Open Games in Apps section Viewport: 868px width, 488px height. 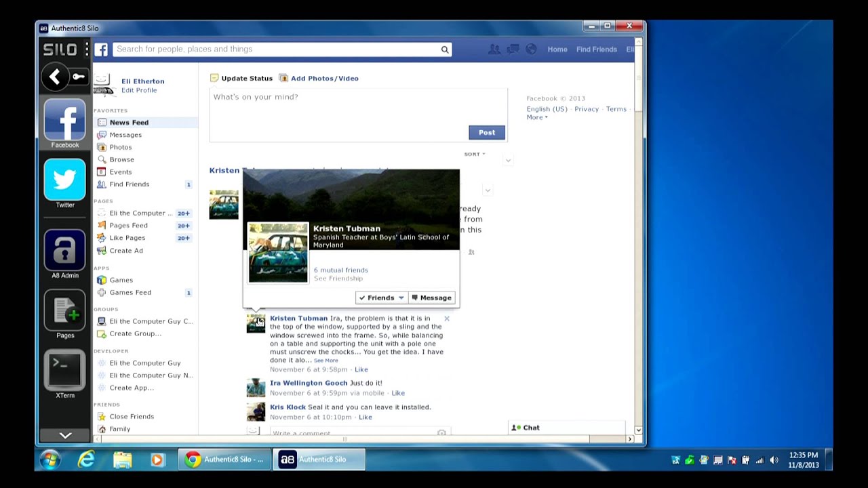121,280
